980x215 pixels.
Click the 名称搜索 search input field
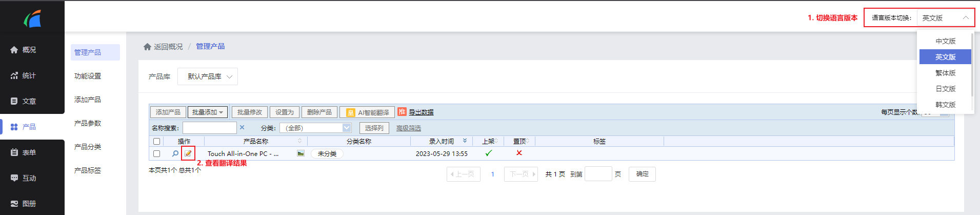210,128
